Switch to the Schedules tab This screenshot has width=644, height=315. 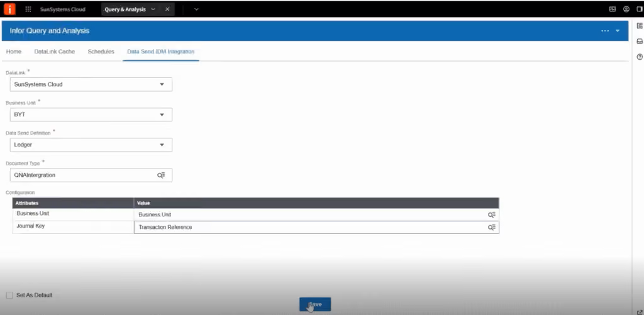[x=101, y=52]
